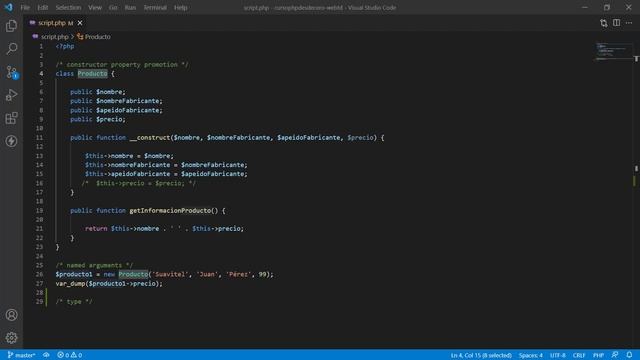Change CRLF end of line sequence
Screen dimensions: 640x360
[579, 355]
